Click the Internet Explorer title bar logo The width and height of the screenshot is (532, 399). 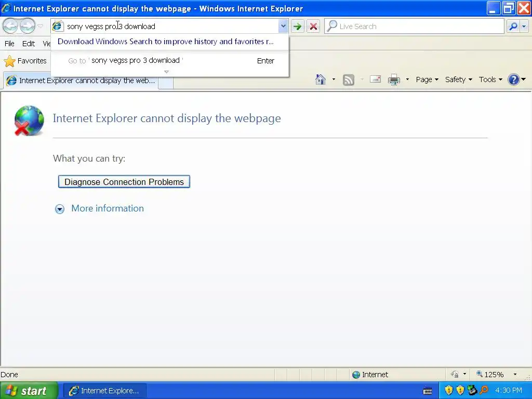(6, 8)
